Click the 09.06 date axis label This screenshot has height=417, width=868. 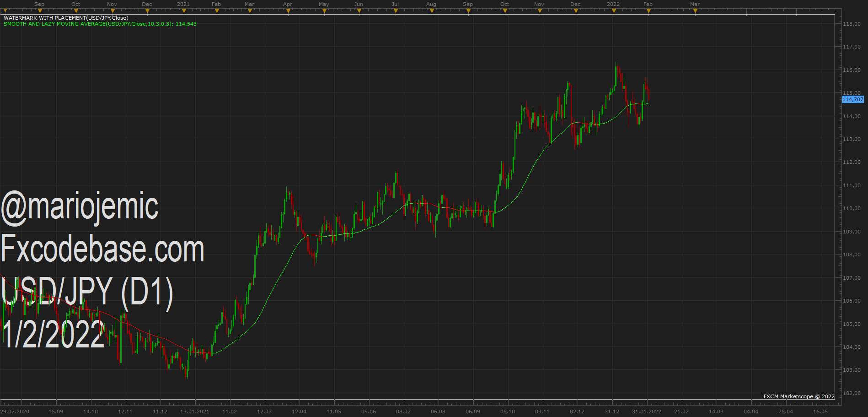[369, 412]
